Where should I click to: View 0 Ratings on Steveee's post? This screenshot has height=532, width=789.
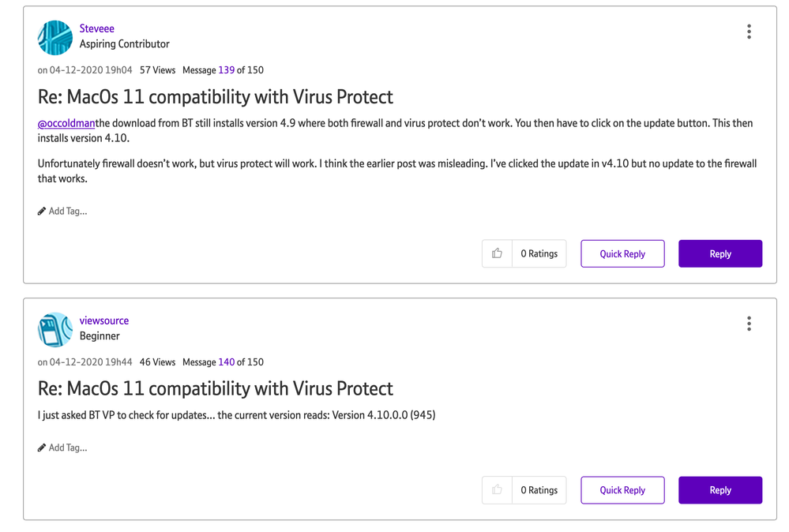(x=539, y=253)
